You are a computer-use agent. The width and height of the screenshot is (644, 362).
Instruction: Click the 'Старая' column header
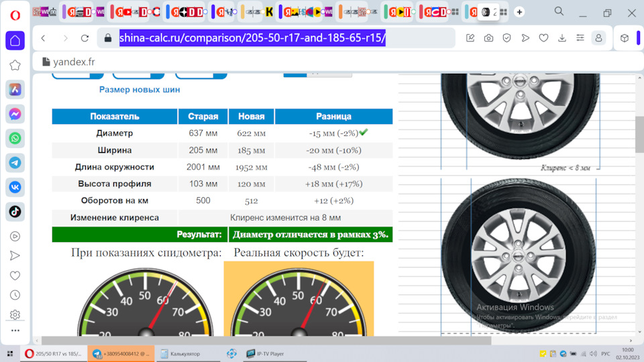[x=203, y=117]
